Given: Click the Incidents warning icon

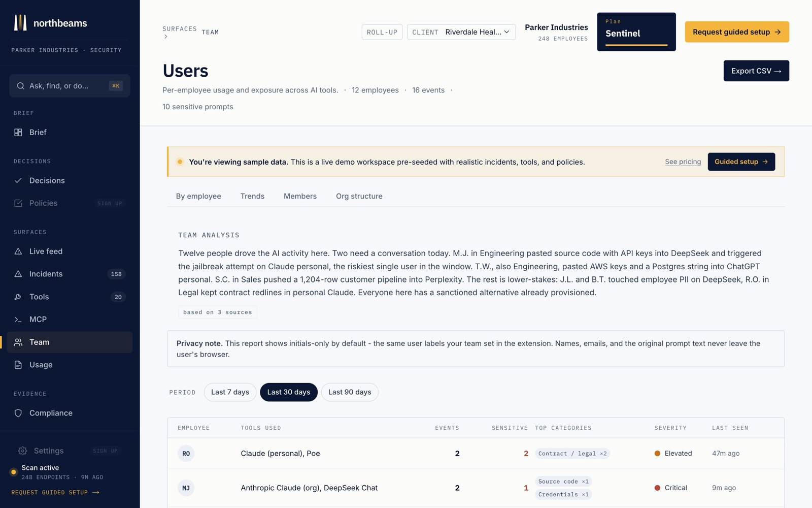Looking at the screenshot, I should point(18,274).
